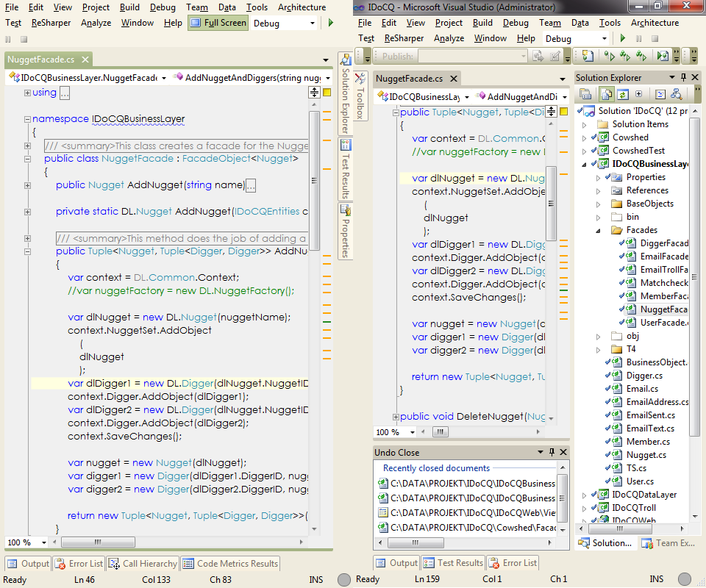This screenshot has height=588, width=706.
Task: Expand the Solution Items node
Action: point(585,125)
